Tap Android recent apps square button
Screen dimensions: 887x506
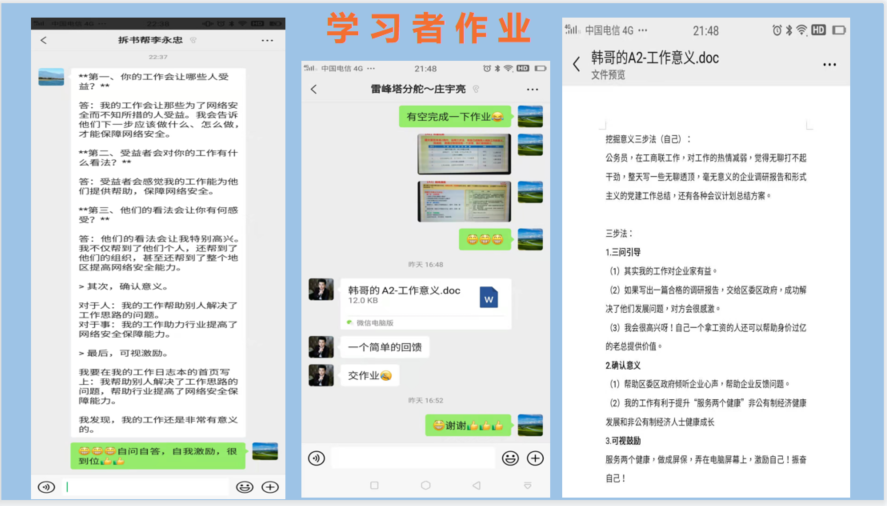tap(374, 486)
